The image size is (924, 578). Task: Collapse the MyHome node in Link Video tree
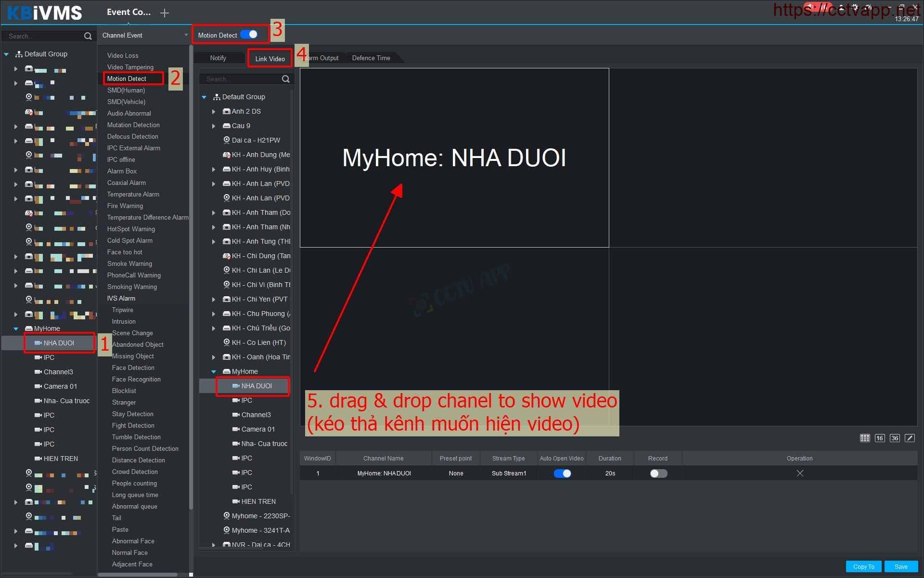coord(214,371)
